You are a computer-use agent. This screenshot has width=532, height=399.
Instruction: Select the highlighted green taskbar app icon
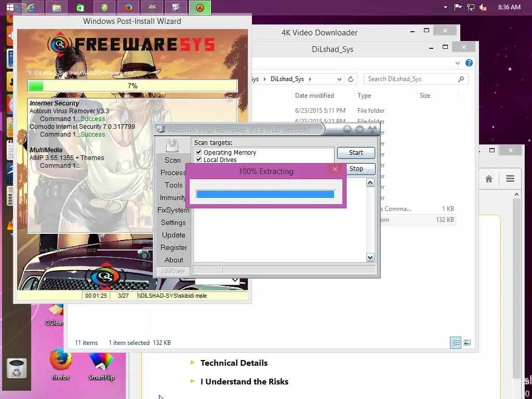tap(200, 7)
